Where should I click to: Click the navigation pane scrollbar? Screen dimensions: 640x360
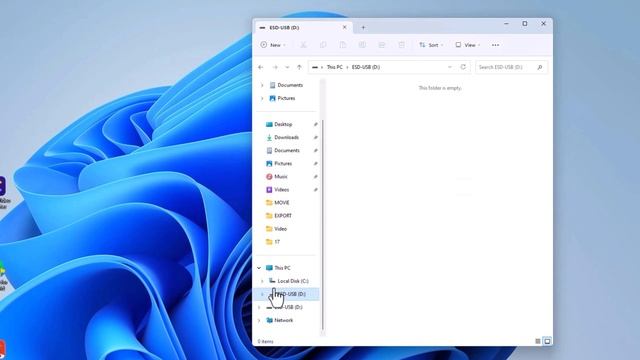click(323, 224)
